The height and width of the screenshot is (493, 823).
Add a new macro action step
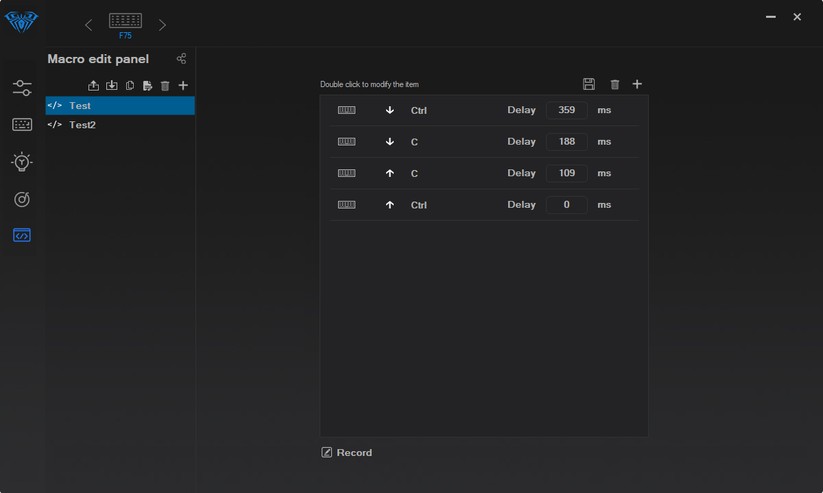[x=637, y=85]
